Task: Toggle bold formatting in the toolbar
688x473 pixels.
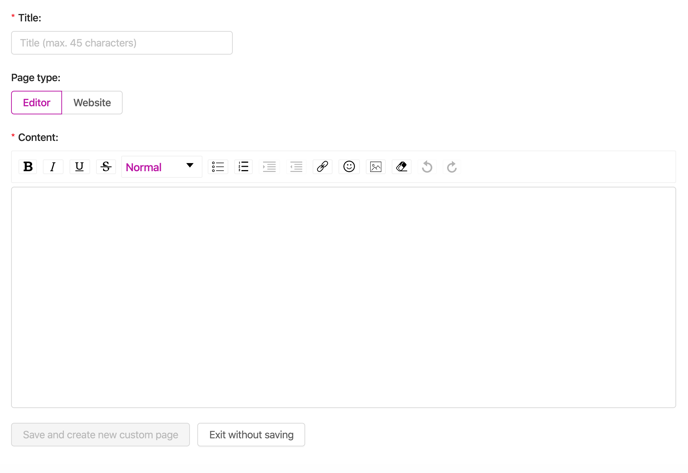Action: click(28, 167)
